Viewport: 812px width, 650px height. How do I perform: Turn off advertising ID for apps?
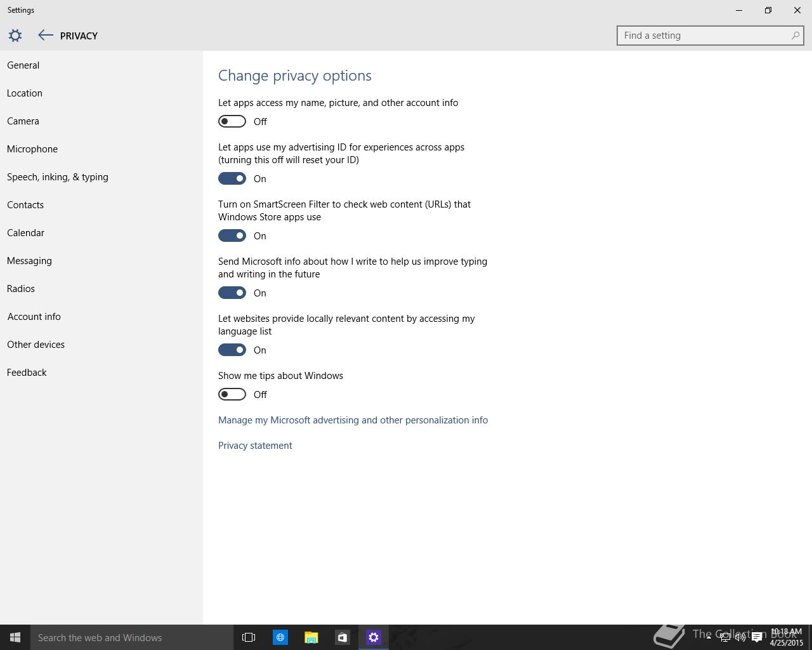tap(232, 178)
